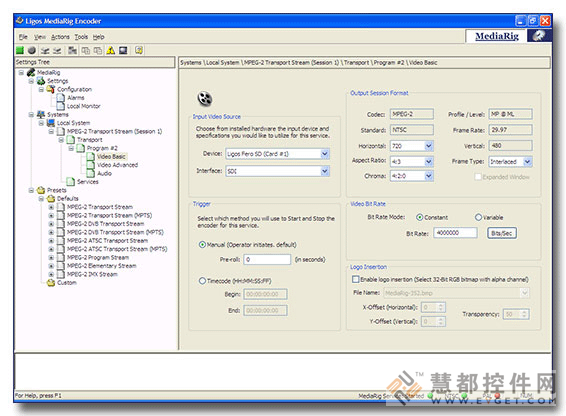Open the local monitor screen toolbar icon
The width and height of the screenshot is (566, 416).
pos(123,50)
